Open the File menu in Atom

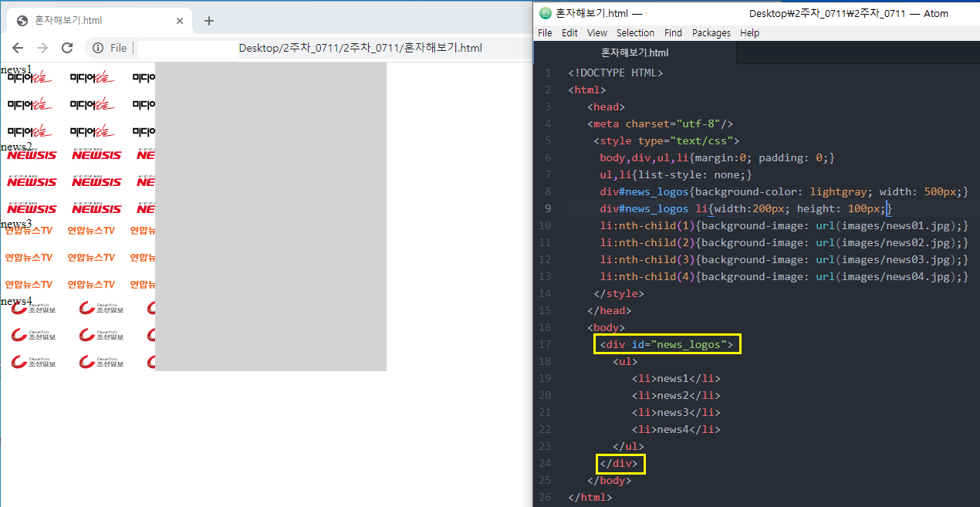point(545,33)
